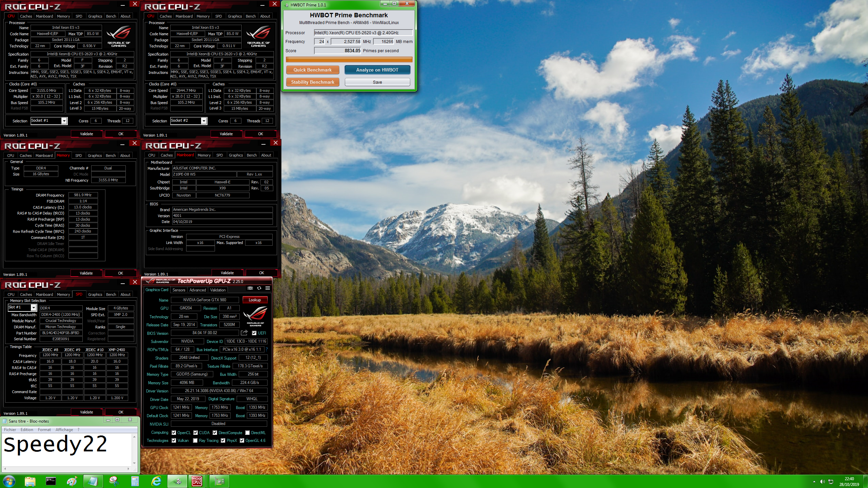Open Graphics tab in the Mainboard CPU-Z window
This screenshot has height=488, width=868.
(x=236, y=155)
